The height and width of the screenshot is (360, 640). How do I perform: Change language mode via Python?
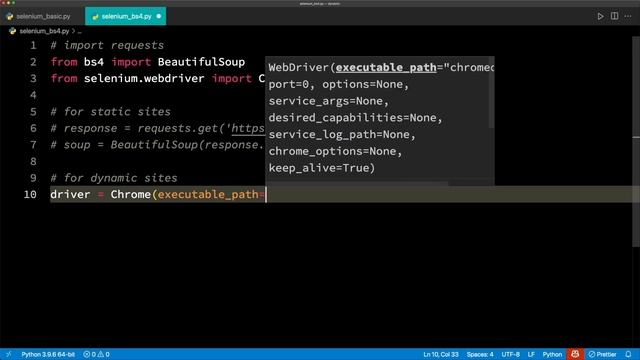[x=552, y=354]
